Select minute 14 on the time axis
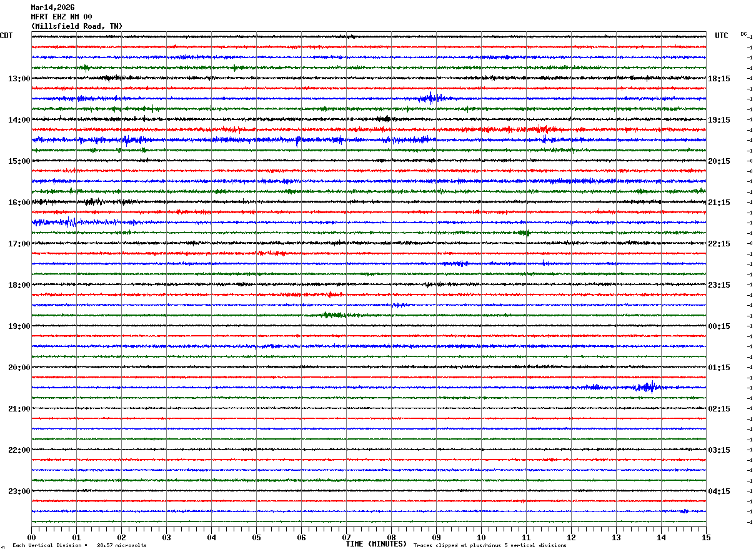Screen dimensions: 756x554 (661, 538)
